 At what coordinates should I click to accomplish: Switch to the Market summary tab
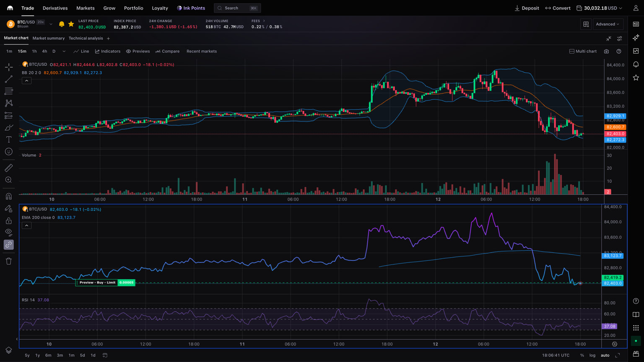[49, 38]
